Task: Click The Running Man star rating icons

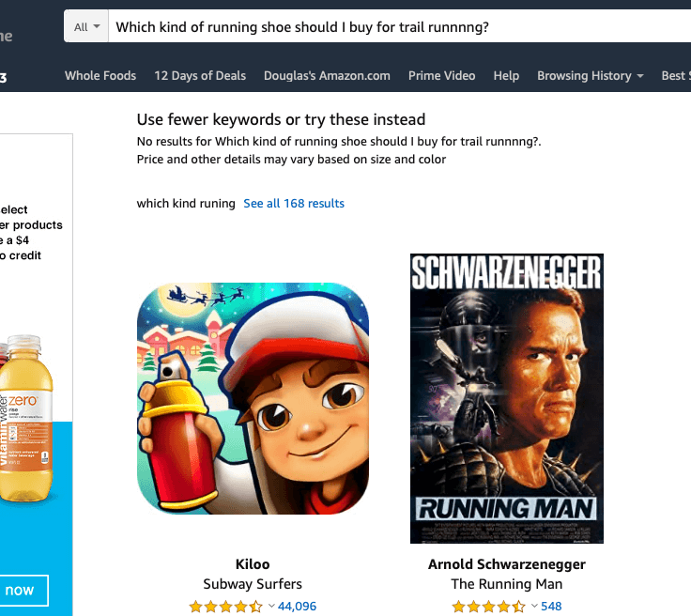Action: pos(488,607)
